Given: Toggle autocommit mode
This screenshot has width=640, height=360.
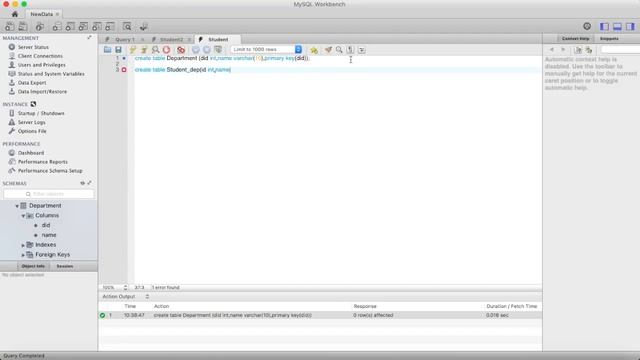Looking at the screenshot, I should pyautogui.click(x=218, y=50).
